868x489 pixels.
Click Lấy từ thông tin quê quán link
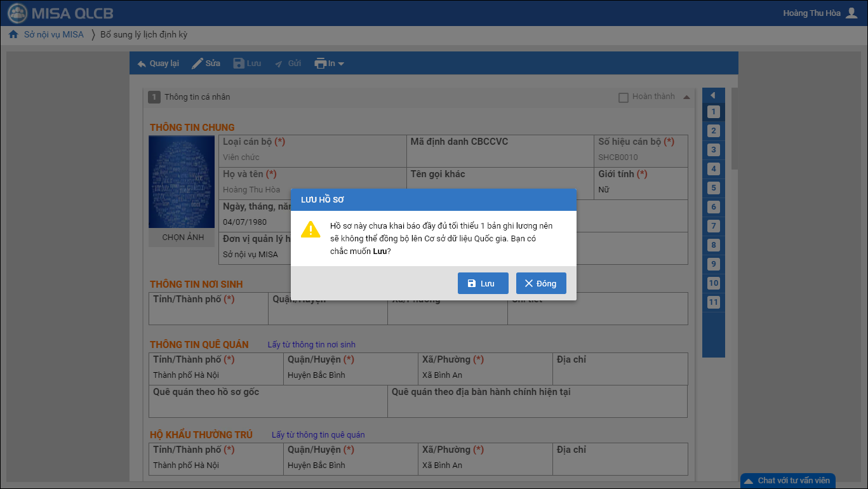click(318, 435)
